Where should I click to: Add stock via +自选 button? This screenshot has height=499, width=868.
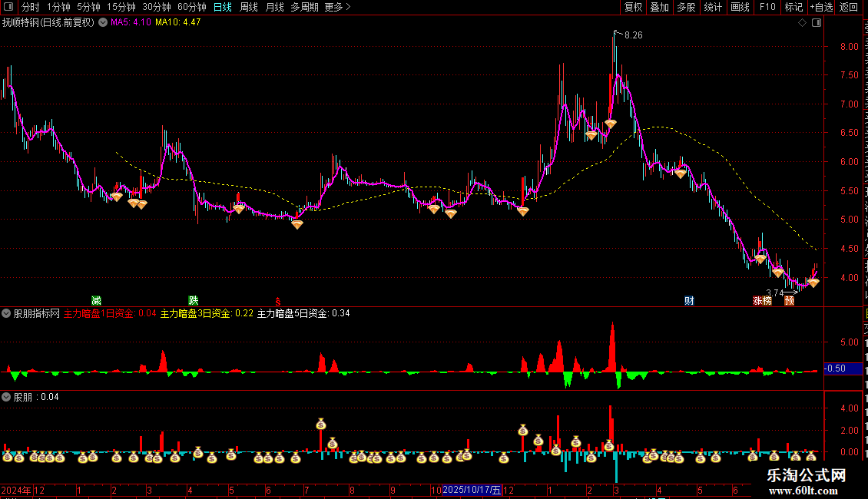[x=821, y=7]
